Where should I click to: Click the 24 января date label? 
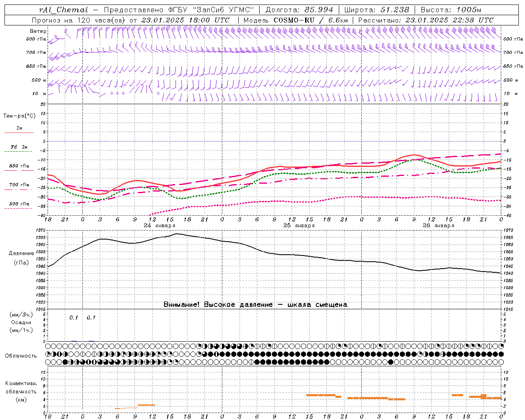tap(159, 226)
